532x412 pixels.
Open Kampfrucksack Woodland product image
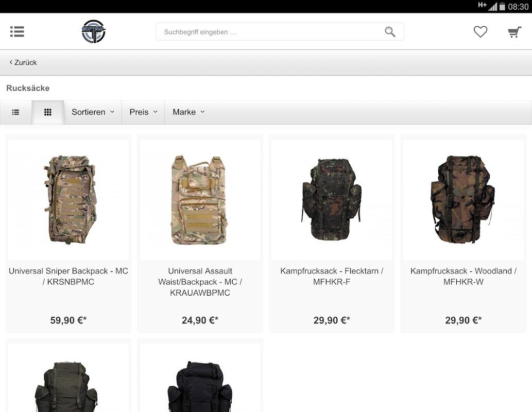coord(464,200)
